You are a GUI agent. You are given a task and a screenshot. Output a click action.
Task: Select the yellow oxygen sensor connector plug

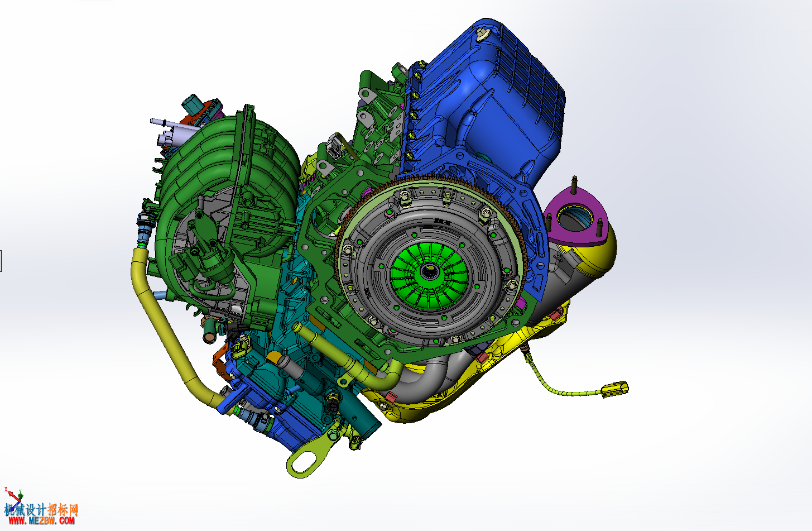[615, 389]
